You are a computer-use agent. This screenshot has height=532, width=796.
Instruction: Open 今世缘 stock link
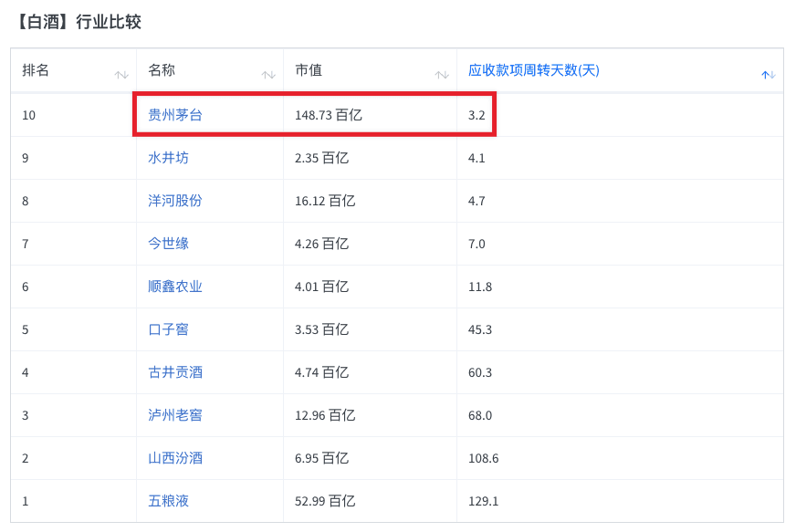point(169,244)
